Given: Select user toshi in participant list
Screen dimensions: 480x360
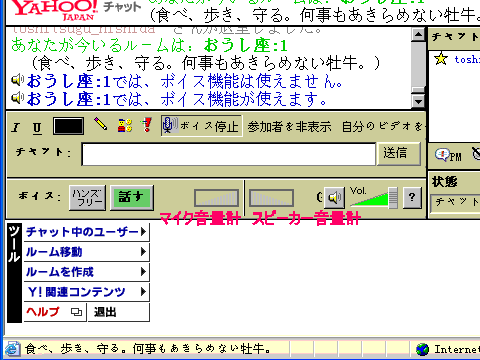Looking at the screenshot, I should [x=467, y=60].
